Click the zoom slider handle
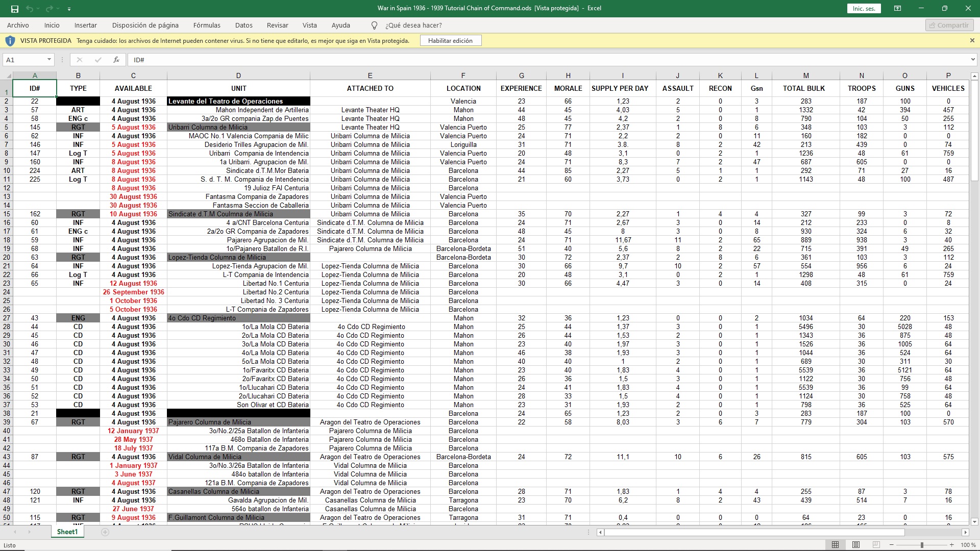Viewport: 980px width, 551px height. pos(922,545)
